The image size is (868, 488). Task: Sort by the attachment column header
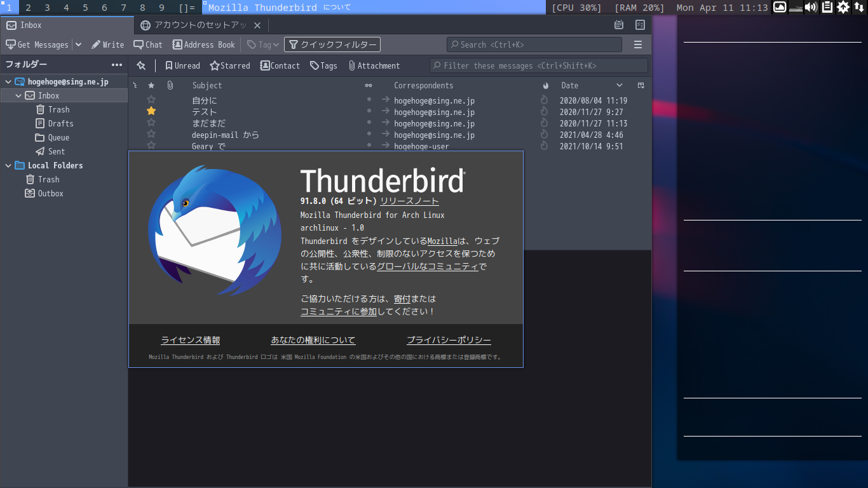(x=170, y=85)
